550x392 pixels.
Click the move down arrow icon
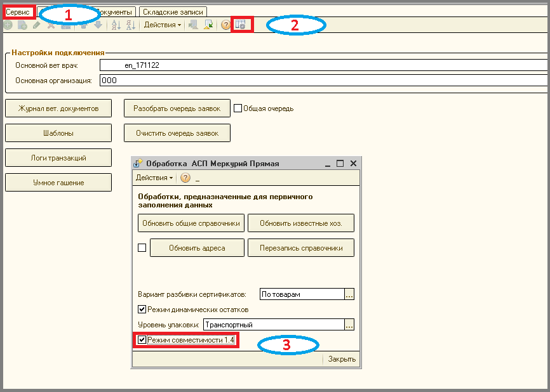coord(98,25)
